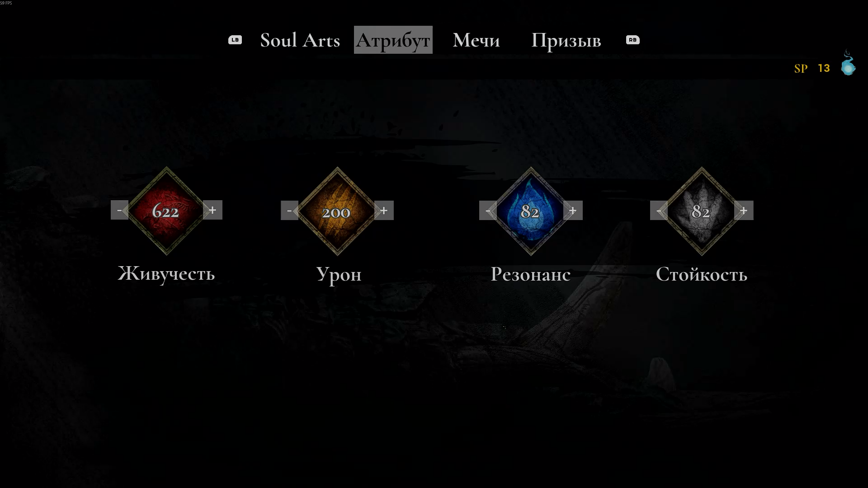Click the RB bumper icon
This screenshot has height=488, width=868.
click(x=633, y=40)
